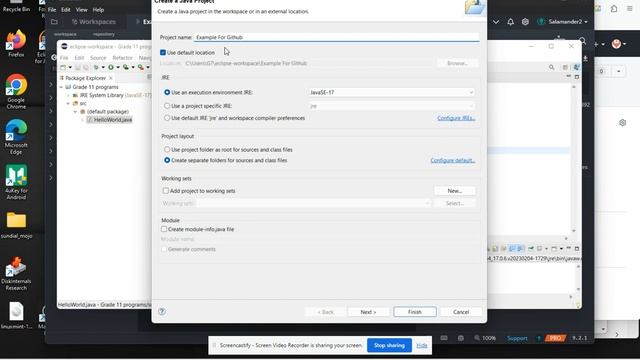Click the Eclipse Run Last Tool toolbar icon
The image size is (640, 360).
tap(141, 67)
